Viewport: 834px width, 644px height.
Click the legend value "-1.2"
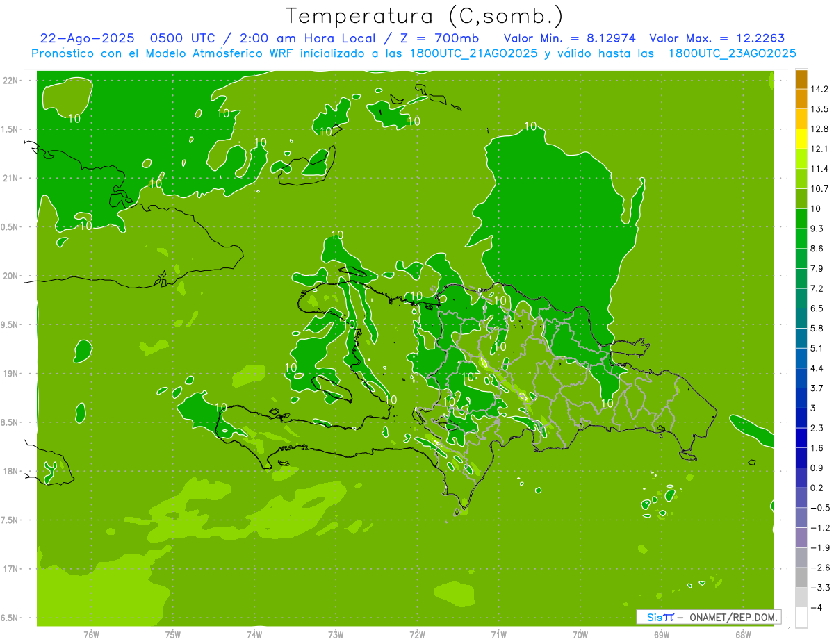click(x=819, y=528)
